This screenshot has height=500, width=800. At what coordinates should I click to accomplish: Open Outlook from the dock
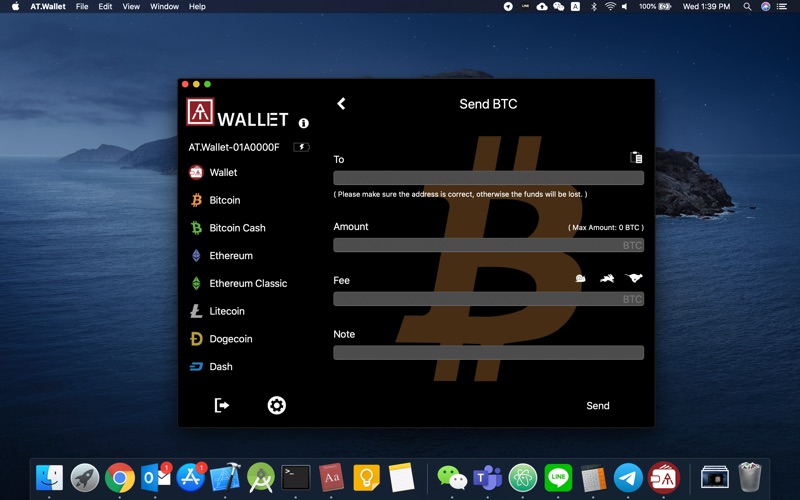point(156,478)
